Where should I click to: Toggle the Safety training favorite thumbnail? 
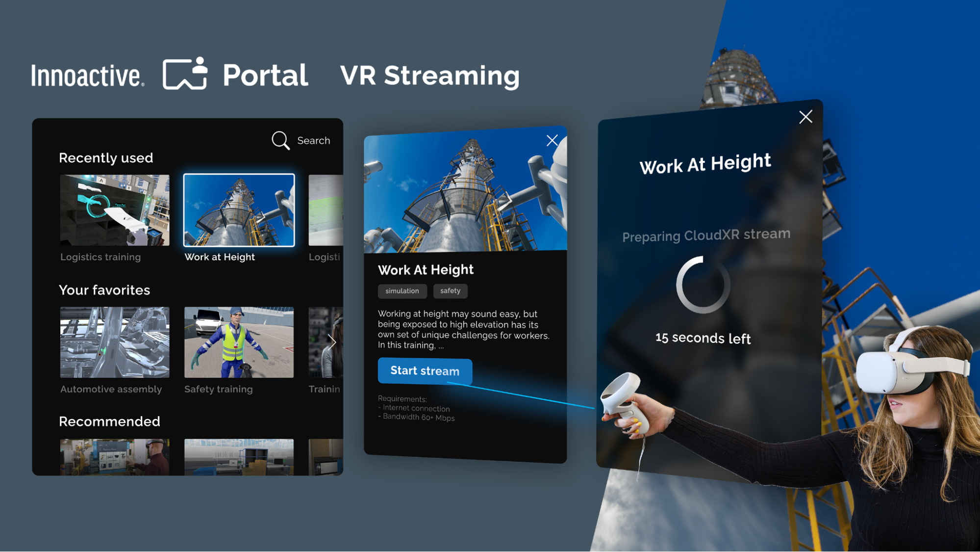point(238,343)
